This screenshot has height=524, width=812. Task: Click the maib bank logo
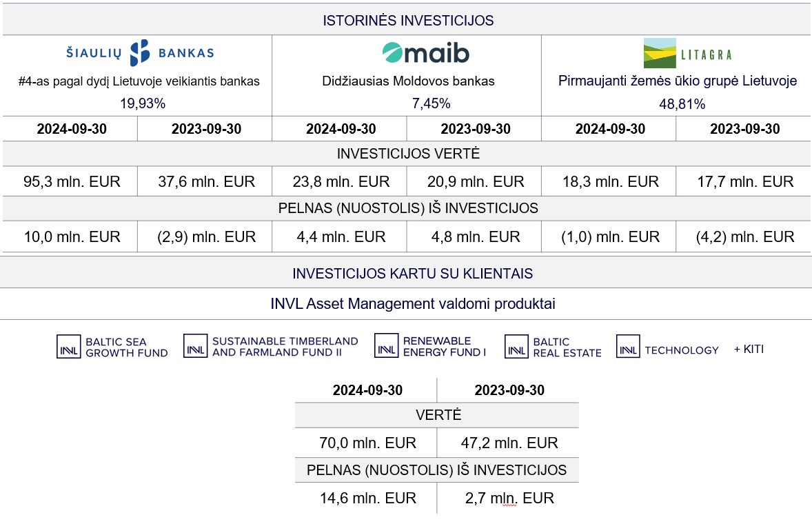pyautogui.click(x=426, y=53)
